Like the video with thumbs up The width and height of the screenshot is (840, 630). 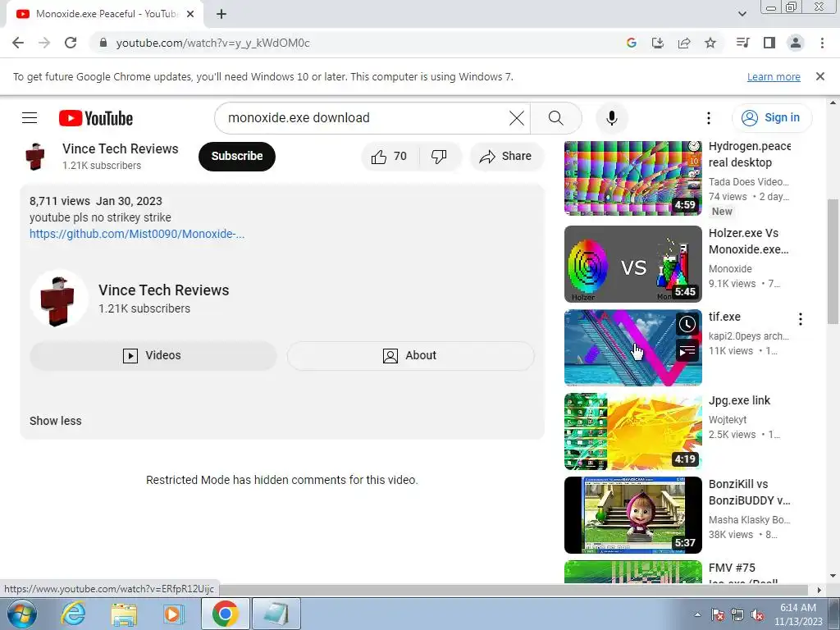(x=390, y=157)
